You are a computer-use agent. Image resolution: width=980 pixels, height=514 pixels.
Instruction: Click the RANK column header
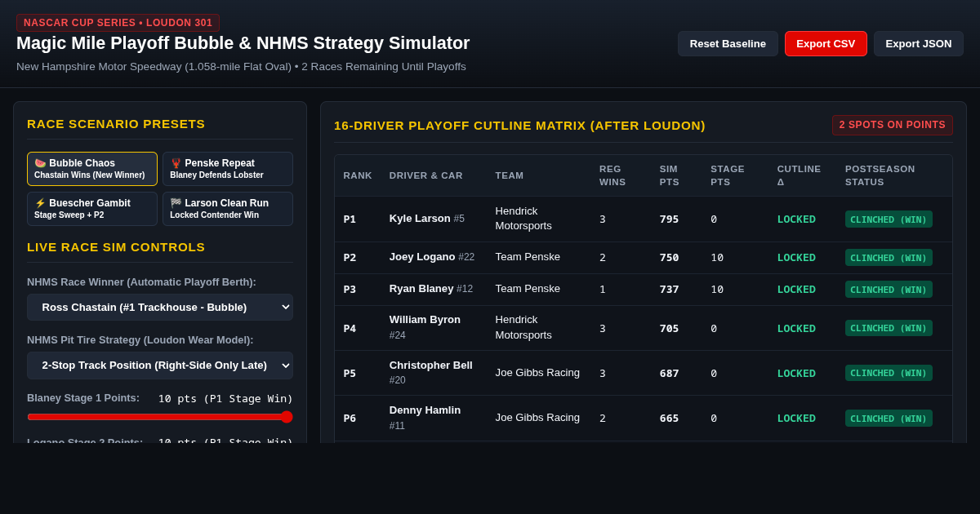point(358,175)
